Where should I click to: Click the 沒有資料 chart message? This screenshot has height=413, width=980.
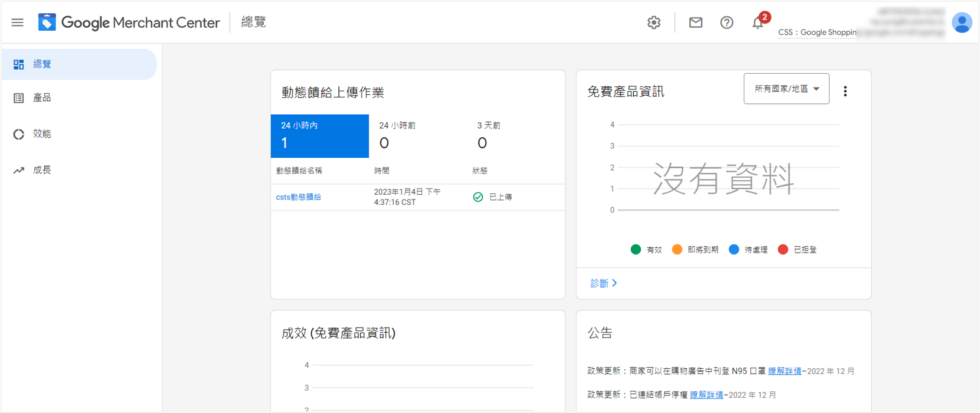pyautogui.click(x=723, y=178)
